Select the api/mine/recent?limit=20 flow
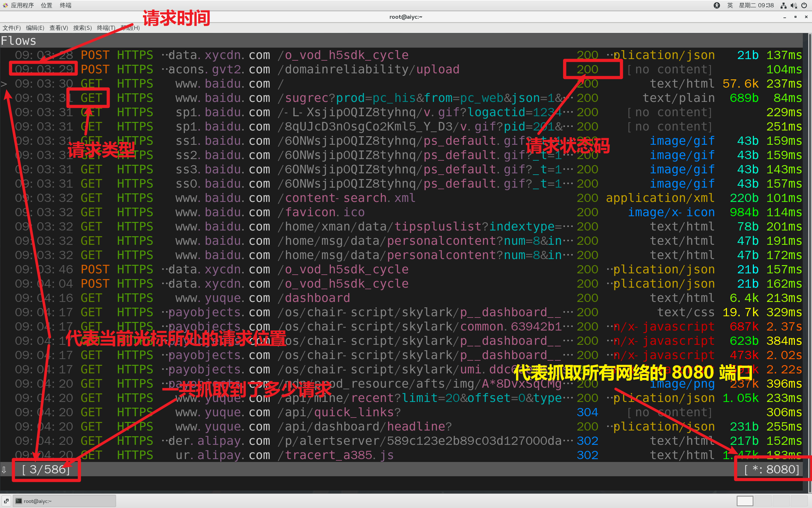Screen dimensions: 812x508 (401, 398)
